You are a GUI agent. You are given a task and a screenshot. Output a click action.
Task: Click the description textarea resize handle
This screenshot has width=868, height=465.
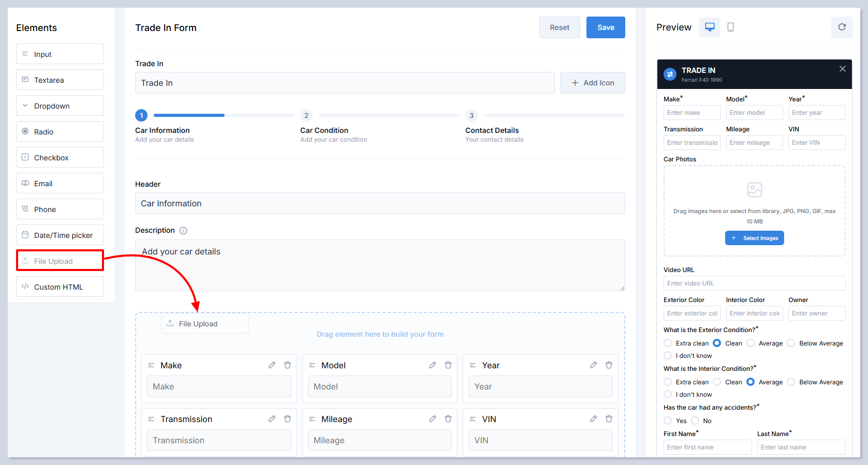coord(622,288)
